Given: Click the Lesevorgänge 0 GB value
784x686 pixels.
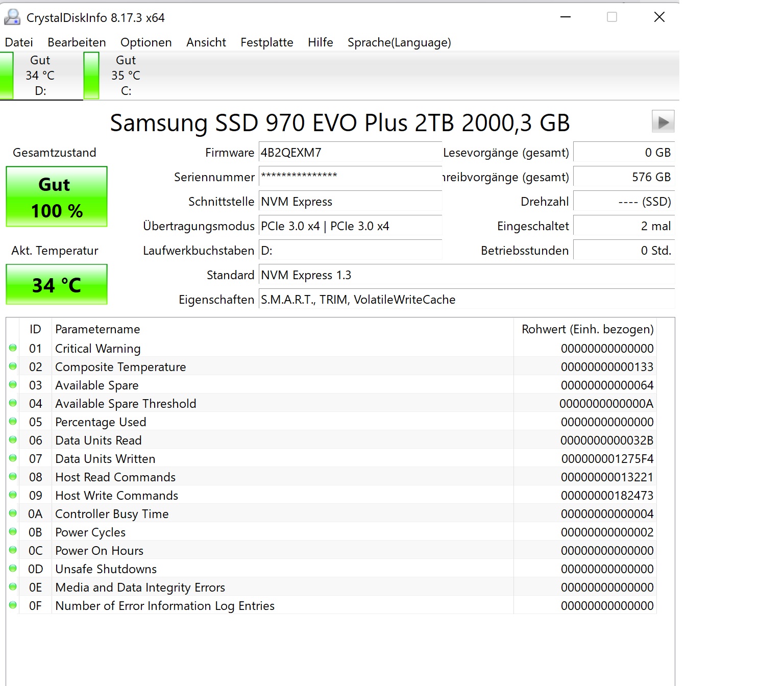Looking at the screenshot, I should tap(624, 153).
